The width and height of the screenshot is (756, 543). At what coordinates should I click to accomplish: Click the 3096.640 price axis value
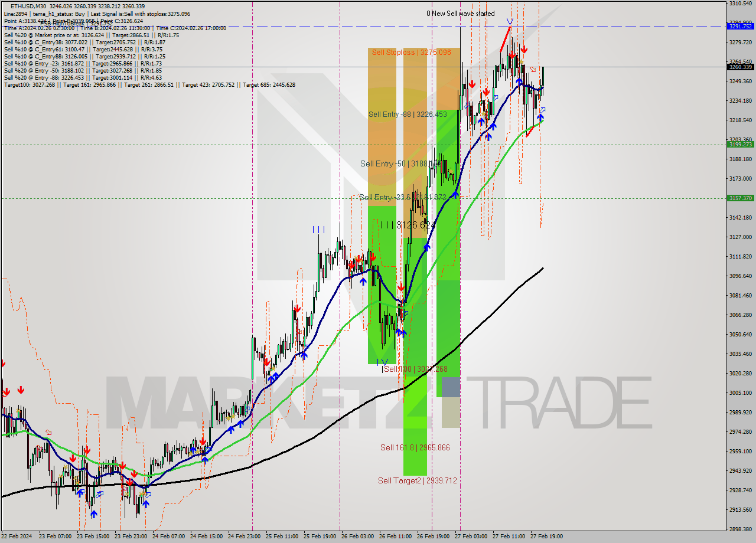click(x=740, y=276)
